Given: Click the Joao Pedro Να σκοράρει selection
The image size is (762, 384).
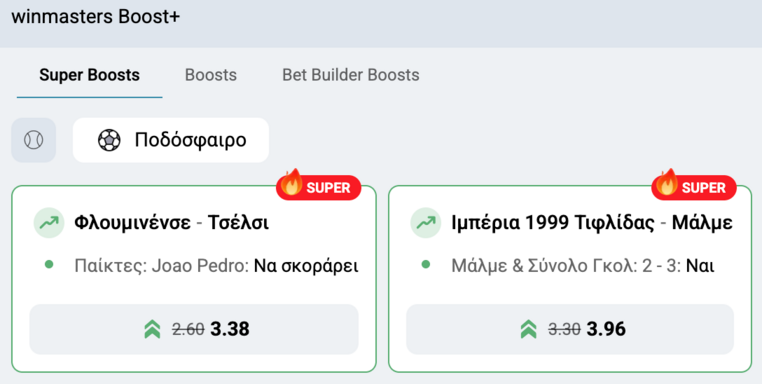Looking at the screenshot, I should point(216,266).
